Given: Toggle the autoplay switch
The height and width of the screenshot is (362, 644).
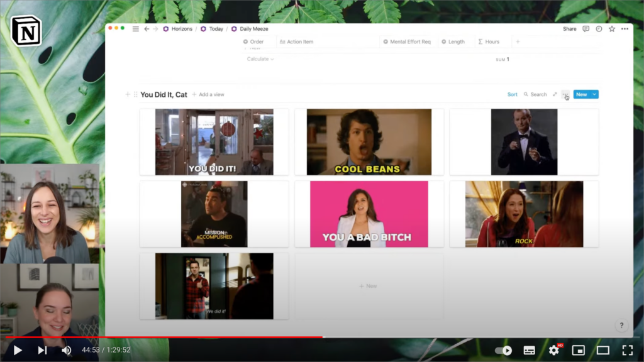Looking at the screenshot, I should click(504, 350).
